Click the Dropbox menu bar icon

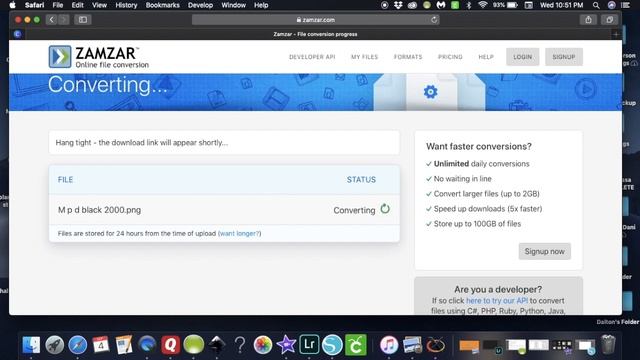pos(398,5)
